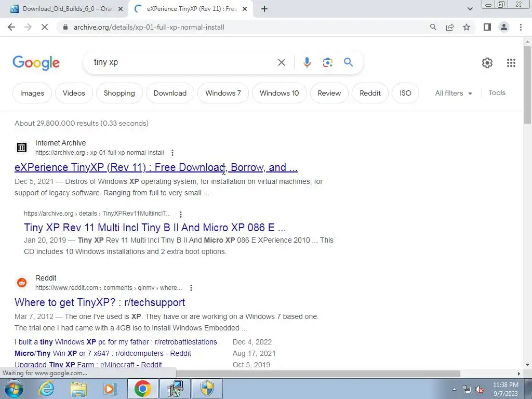The height and width of the screenshot is (399, 532).
Task: Start voice search with microphone
Action: point(307,62)
